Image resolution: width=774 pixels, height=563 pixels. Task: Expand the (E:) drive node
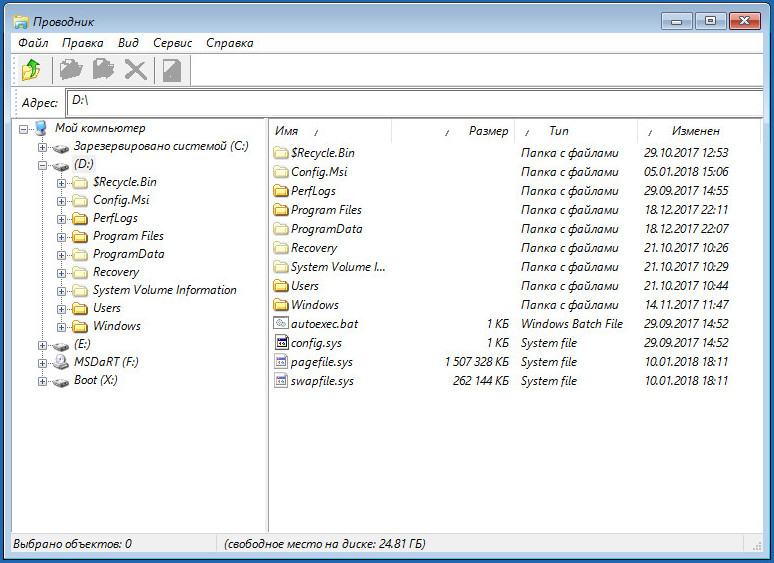click(42, 345)
